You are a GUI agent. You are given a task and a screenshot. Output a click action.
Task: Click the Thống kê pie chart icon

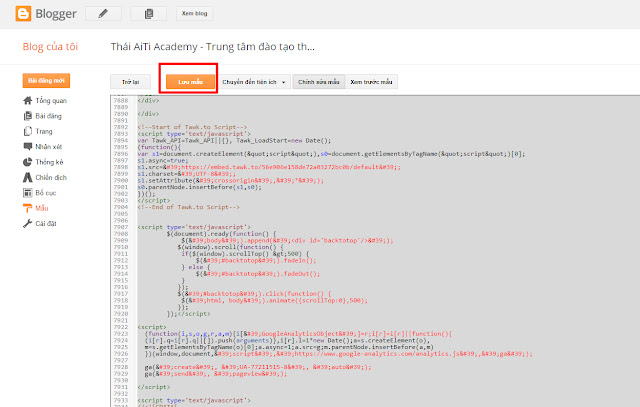27,162
